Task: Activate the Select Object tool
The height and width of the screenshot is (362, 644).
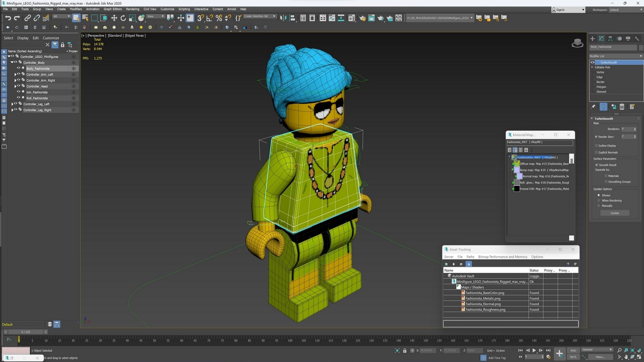Action: 76,18
